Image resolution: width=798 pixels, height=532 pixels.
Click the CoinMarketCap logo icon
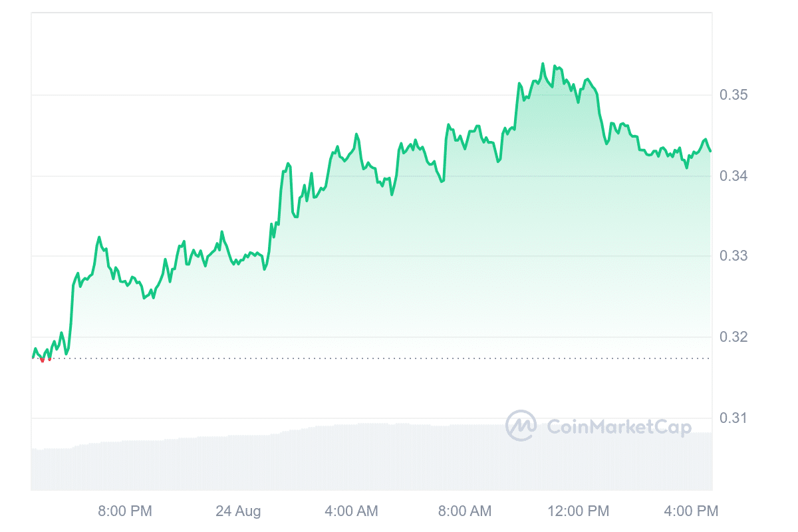pyautogui.click(x=521, y=426)
